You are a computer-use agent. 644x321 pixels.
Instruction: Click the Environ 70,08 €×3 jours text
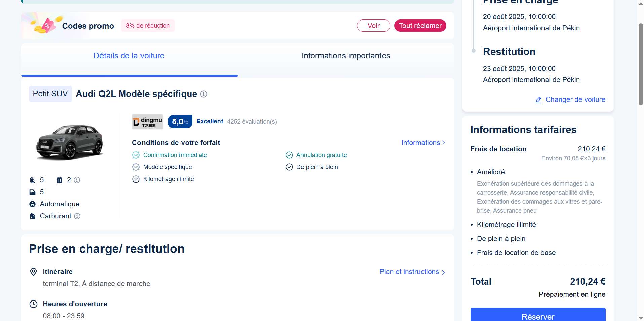pos(573,158)
